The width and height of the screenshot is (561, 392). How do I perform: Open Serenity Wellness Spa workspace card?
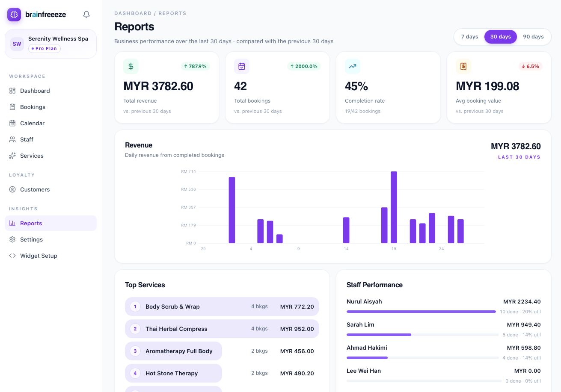pos(50,44)
